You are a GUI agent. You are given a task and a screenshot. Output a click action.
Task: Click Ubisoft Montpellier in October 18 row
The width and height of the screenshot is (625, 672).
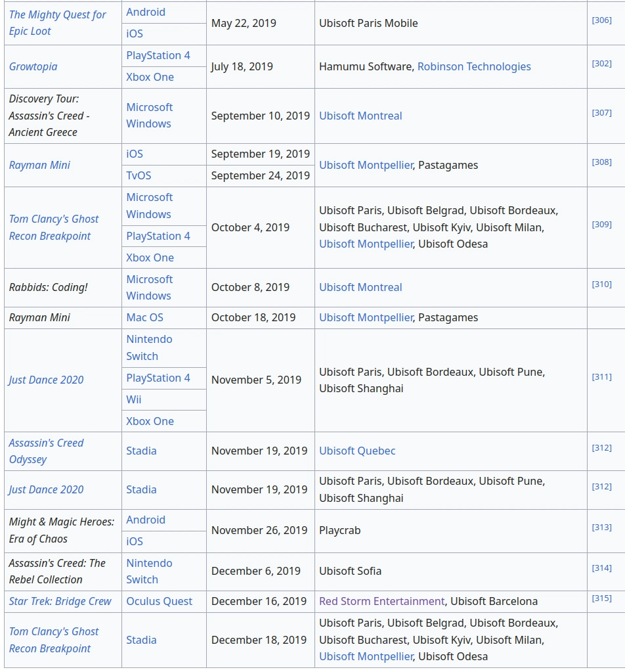pos(366,317)
